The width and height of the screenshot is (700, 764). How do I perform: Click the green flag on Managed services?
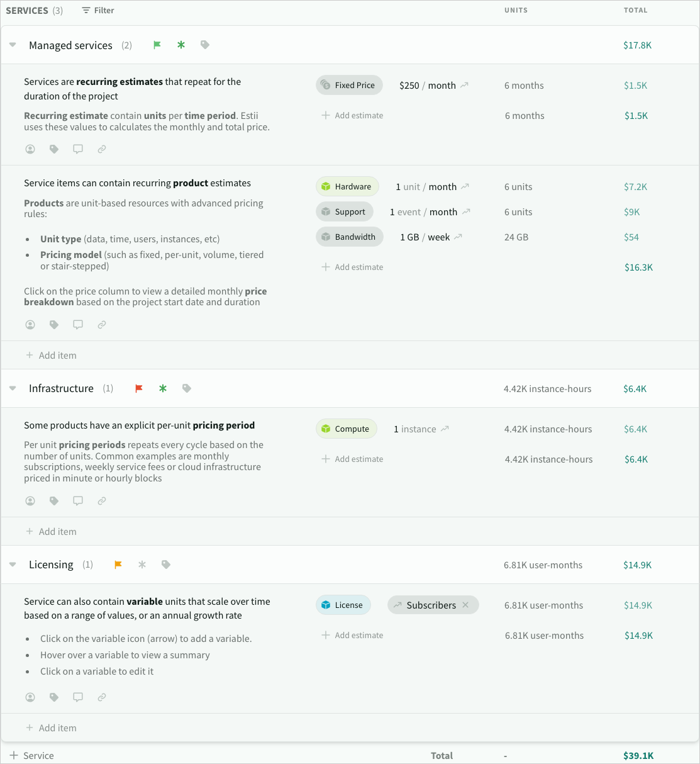coord(157,45)
